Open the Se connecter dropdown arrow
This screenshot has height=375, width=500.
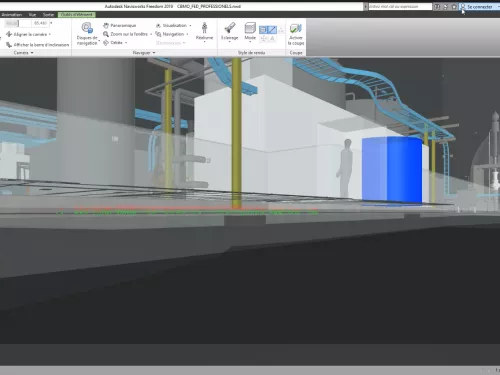click(498, 7)
